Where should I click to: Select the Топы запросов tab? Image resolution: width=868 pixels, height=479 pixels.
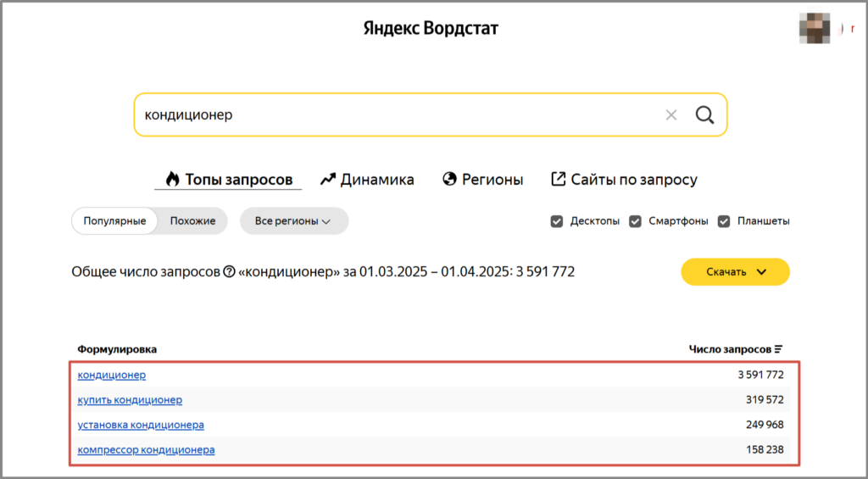229,180
